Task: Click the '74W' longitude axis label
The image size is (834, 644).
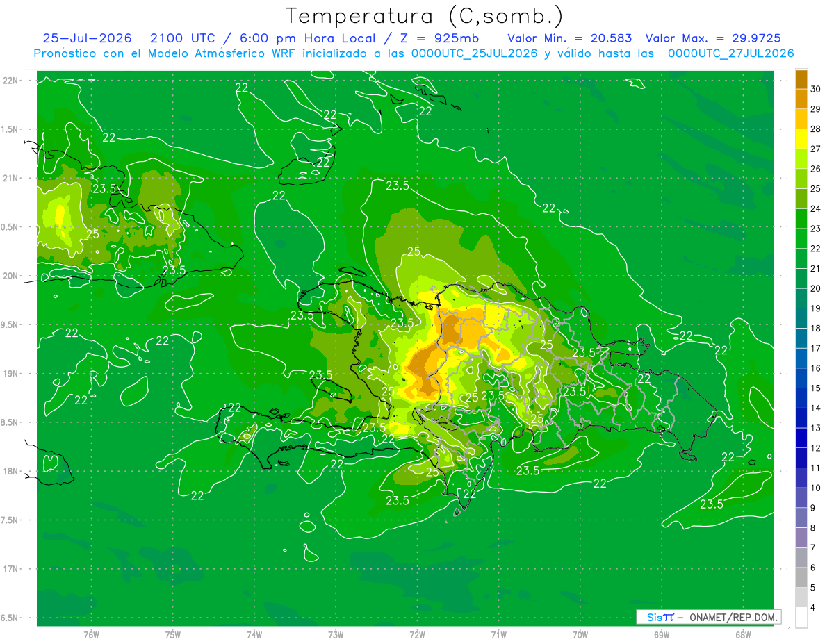Action: tap(254, 635)
